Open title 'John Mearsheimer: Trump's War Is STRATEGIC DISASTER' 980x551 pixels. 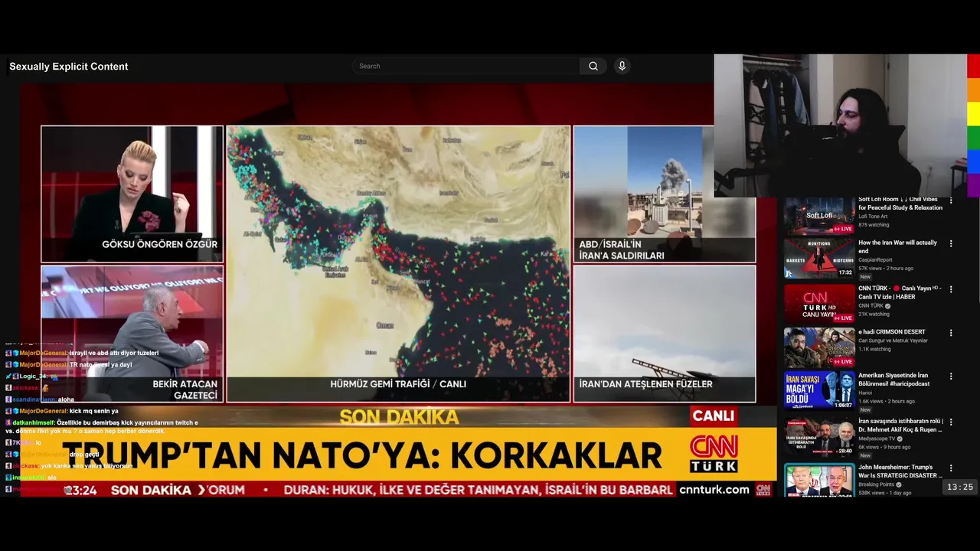point(900,471)
